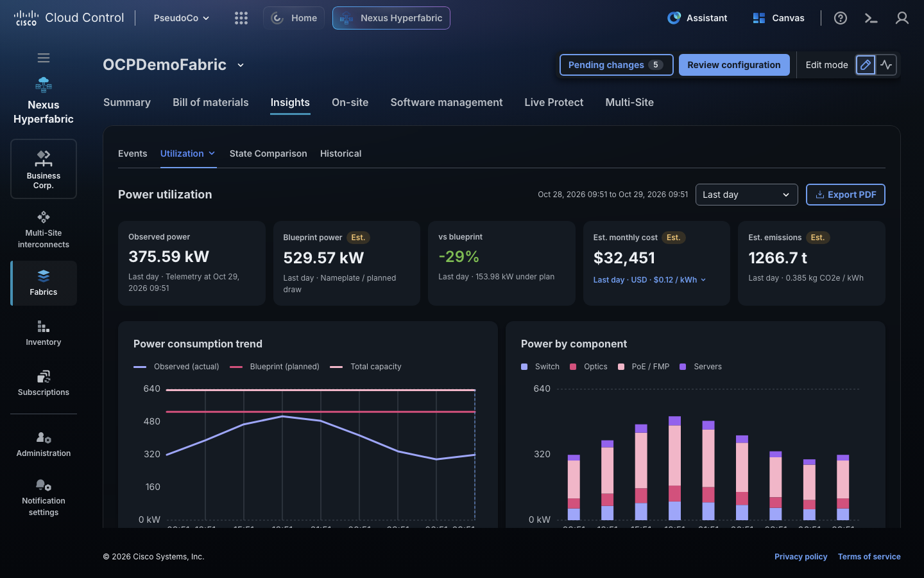Click Optics legend color swatch
Viewport: 924px width, 578px height.
(573, 367)
